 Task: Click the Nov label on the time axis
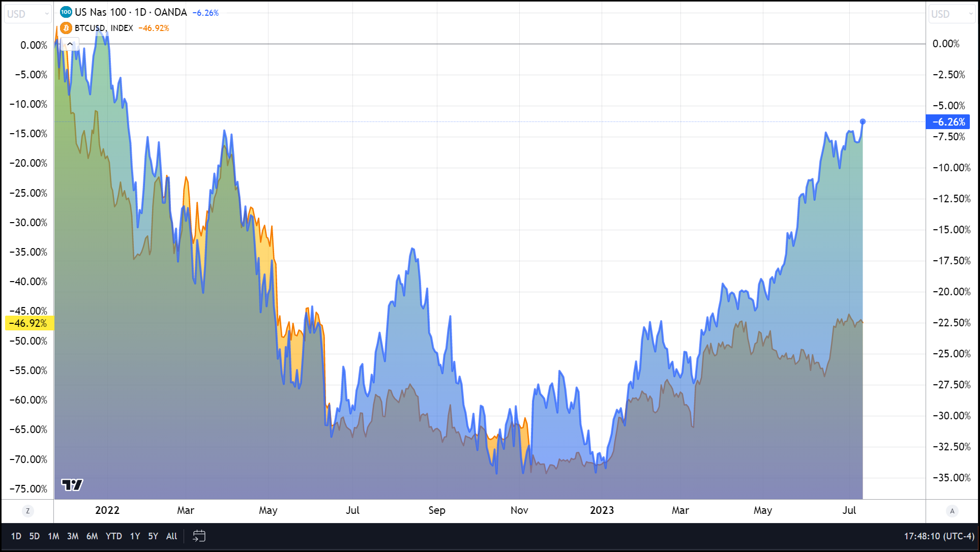tap(519, 510)
